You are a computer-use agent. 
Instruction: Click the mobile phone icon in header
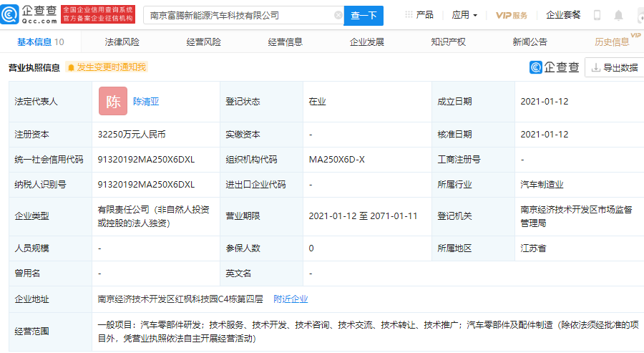point(597,15)
